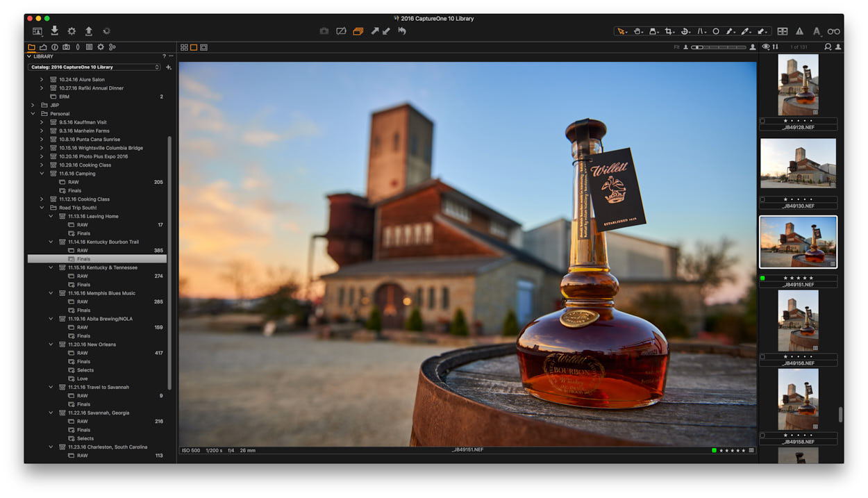Click the library panel vertical scrollbar
This screenshot has width=868, height=498.
[x=169, y=263]
